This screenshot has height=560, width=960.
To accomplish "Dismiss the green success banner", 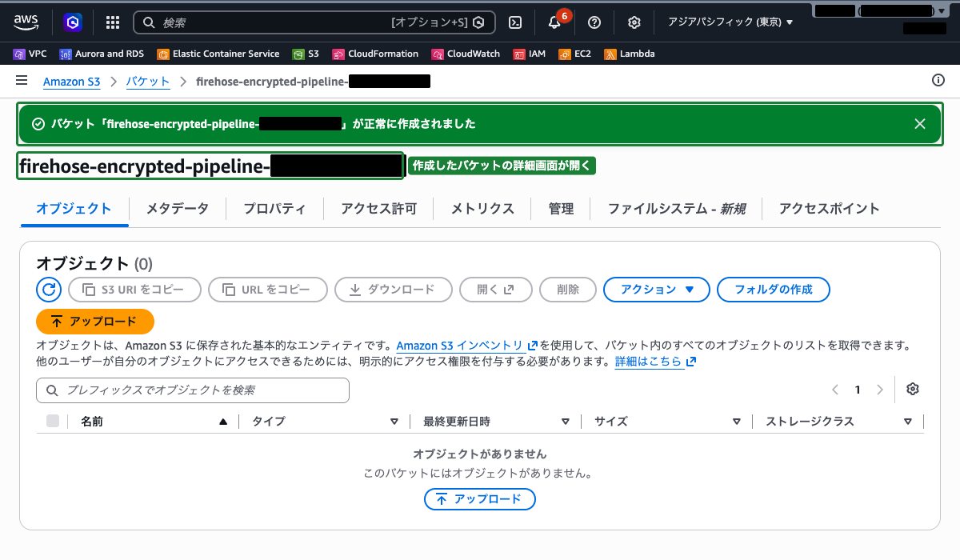I will click(920, 124).
